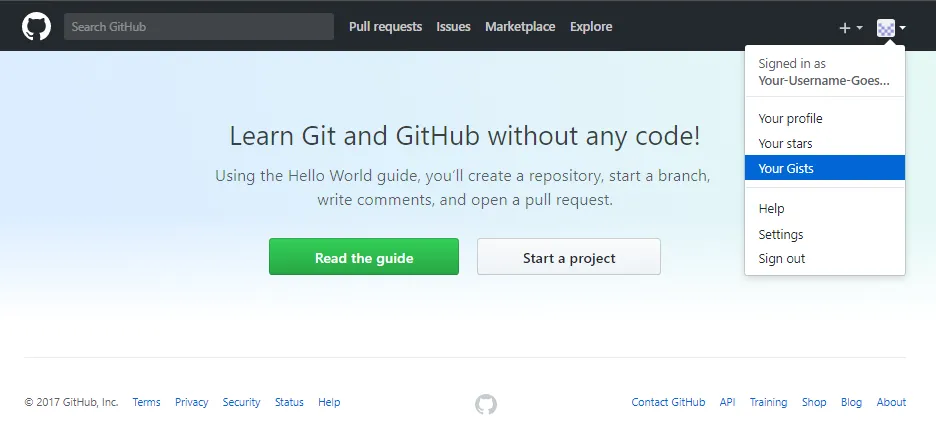Viewport: 936px width, 436px height.
Task: Select Your stars from the user menu
Action: click(x=825, y=143)
